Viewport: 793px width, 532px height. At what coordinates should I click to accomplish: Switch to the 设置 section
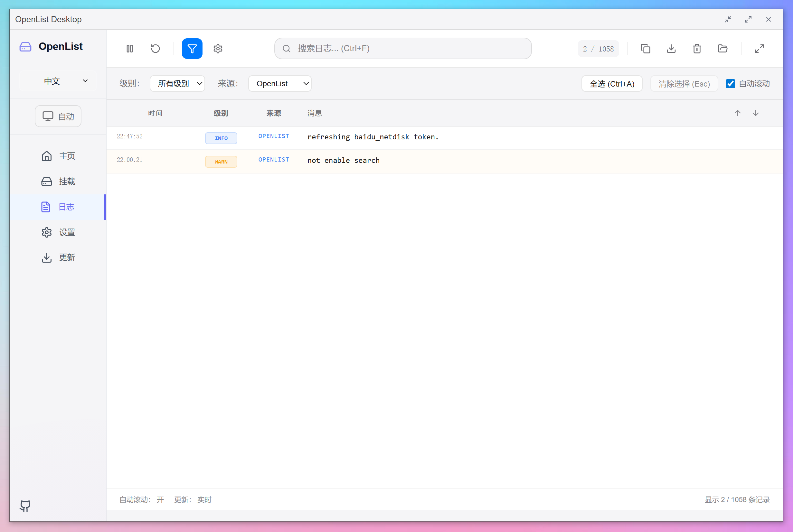[x=67, y=232]
